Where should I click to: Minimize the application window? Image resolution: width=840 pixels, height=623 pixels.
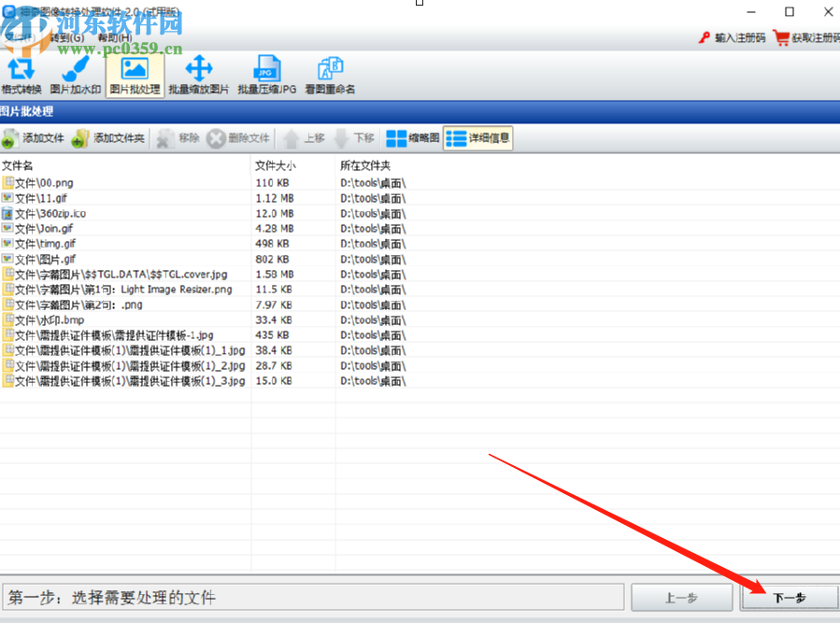point(751,11)
